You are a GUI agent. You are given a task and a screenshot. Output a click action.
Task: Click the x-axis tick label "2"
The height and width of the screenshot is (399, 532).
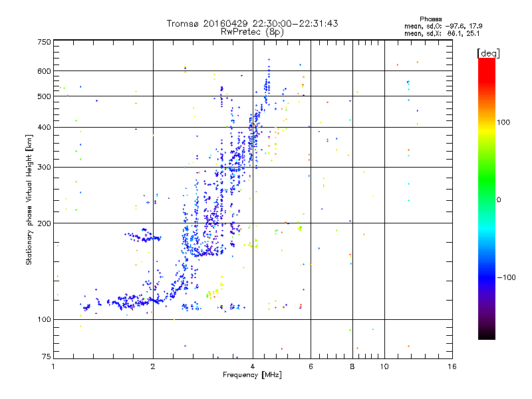point(153,366)
